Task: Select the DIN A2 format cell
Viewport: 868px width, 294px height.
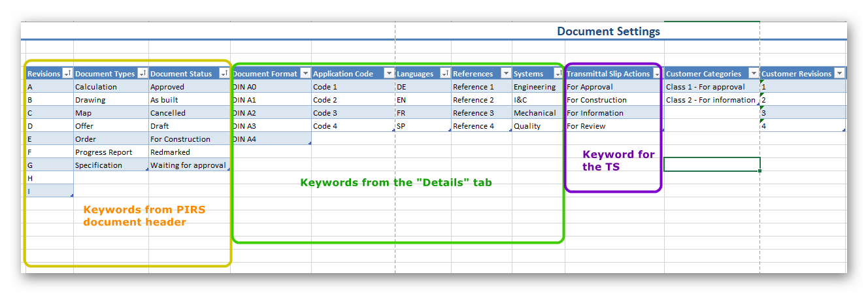Action: point(271,113)
